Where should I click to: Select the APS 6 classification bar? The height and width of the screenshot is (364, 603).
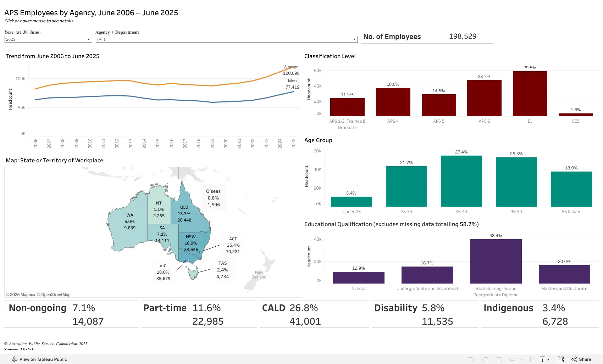pos(484,98)
